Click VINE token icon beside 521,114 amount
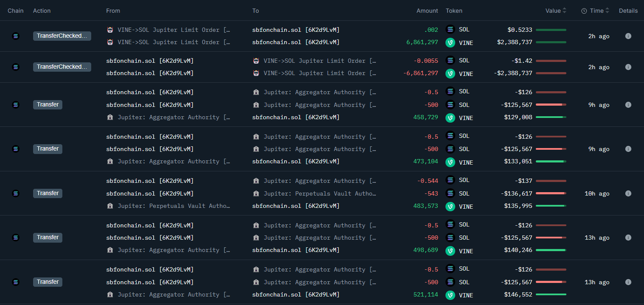Screen dimensions: 644x305 [x=450, y=295]
